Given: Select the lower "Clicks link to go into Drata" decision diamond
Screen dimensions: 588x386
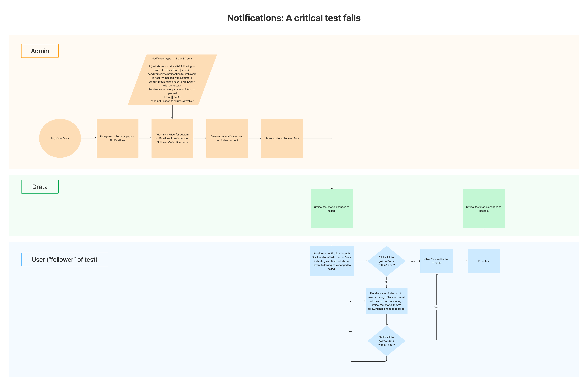Looking at the screenshot, I should (386, 341).
